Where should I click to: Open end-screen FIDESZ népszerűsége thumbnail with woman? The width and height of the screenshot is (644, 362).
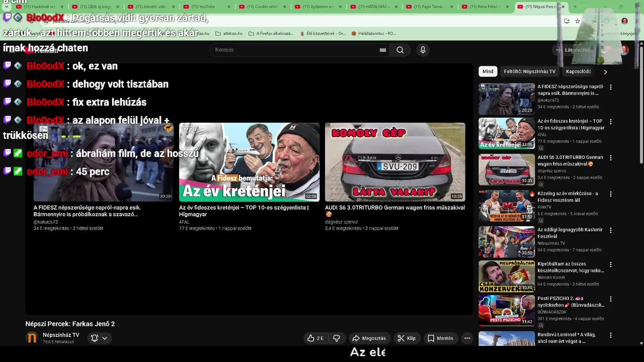104,162
